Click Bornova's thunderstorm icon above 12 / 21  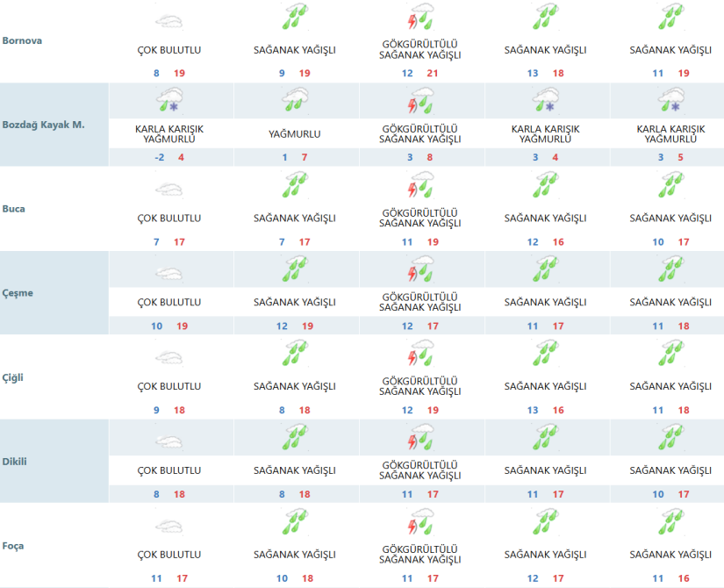(421, 19)
